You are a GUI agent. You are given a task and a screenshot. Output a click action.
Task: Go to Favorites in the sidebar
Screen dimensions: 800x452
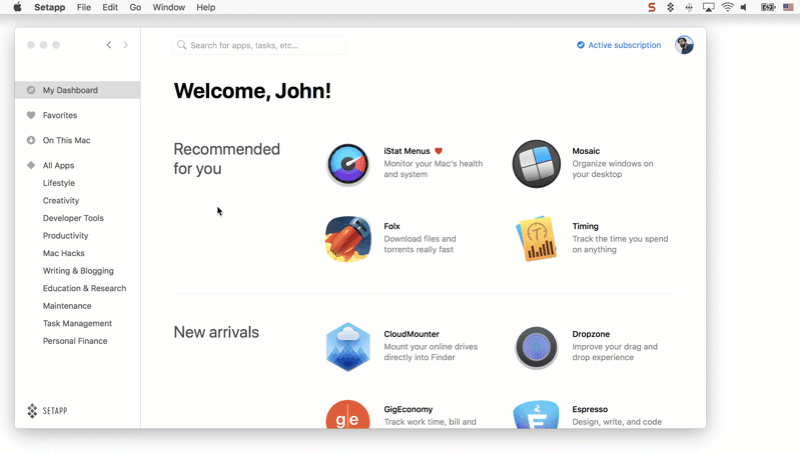[x=59, y=115]
